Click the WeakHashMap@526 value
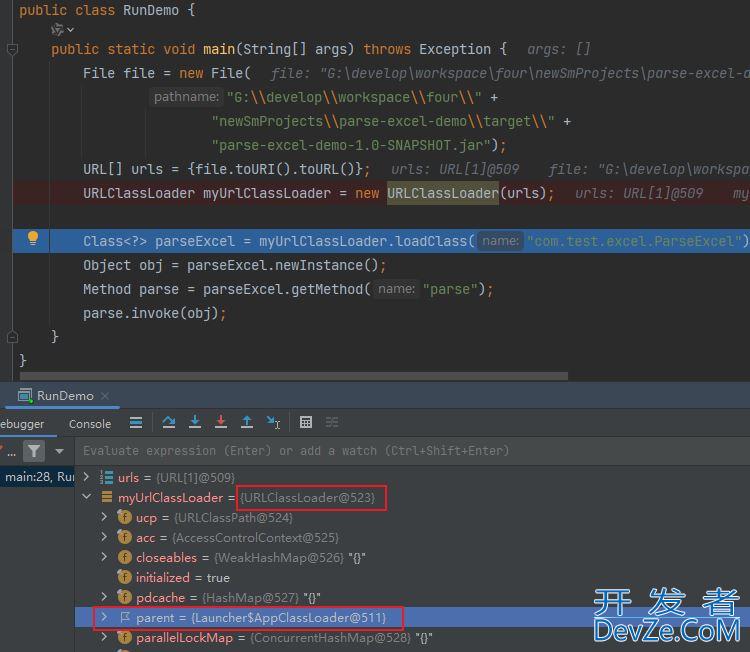 pos(279,558)
